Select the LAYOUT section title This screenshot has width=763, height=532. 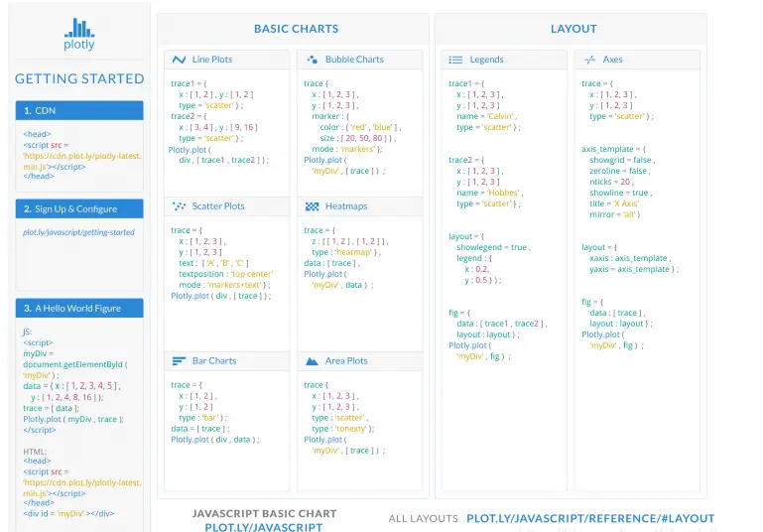(573, 29)
